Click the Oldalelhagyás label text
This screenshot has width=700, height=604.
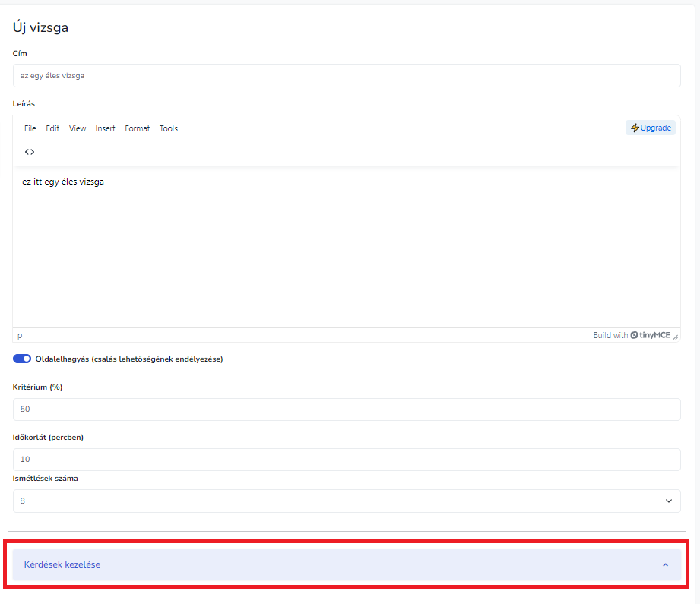pos(129,359)
